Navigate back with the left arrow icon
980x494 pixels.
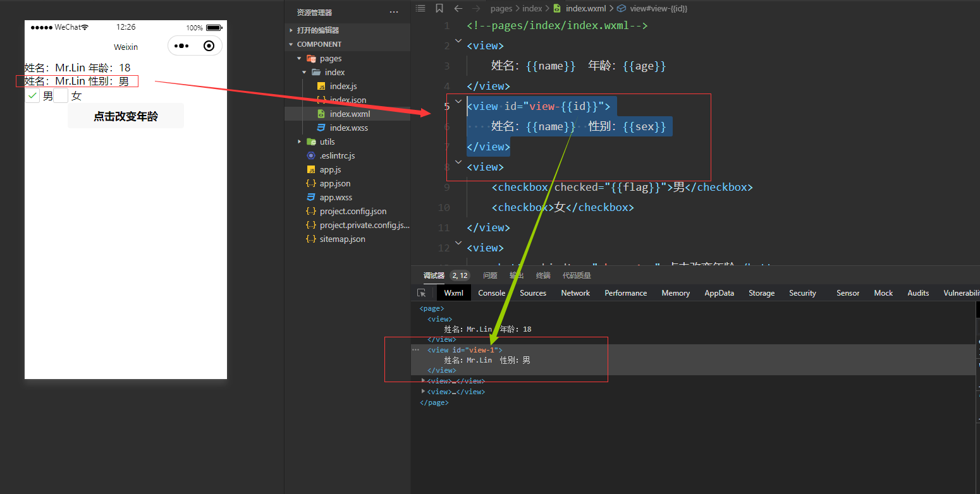tap(458, 8)
